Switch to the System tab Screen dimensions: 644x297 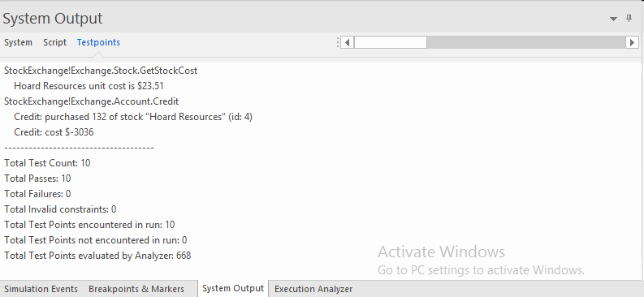point(18,42)
